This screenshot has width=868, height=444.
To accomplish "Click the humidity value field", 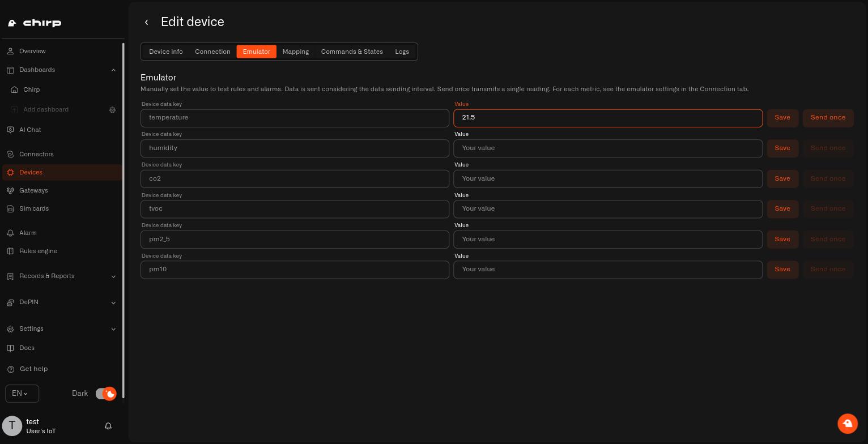I will [608, 148].
